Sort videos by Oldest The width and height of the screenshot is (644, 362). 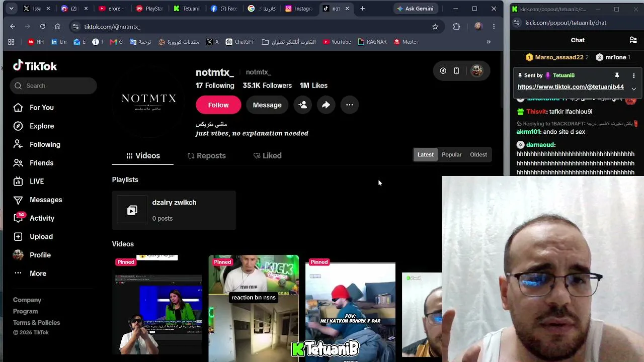(x=478, y=155)
